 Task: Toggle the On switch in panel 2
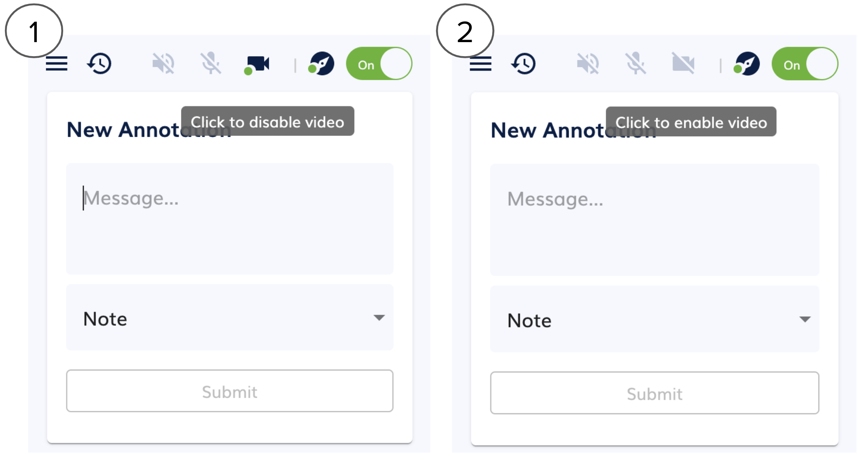pyautogui.click(x=805, y=64)
